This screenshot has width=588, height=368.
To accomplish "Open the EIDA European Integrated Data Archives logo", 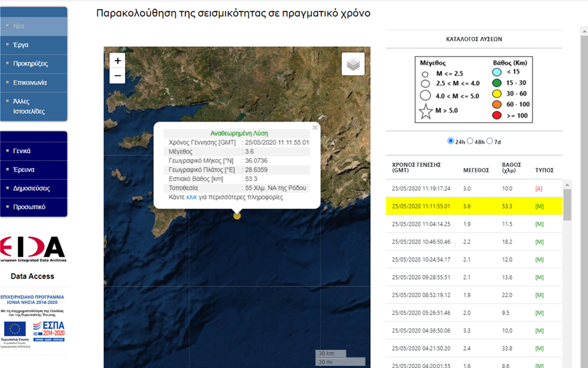I will (x=33, y=249).
